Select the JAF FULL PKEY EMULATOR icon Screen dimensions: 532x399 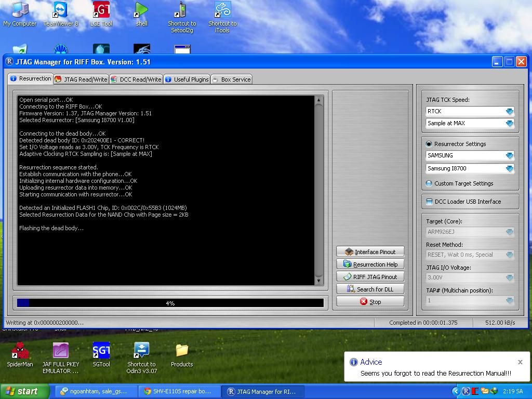(60, 358)
